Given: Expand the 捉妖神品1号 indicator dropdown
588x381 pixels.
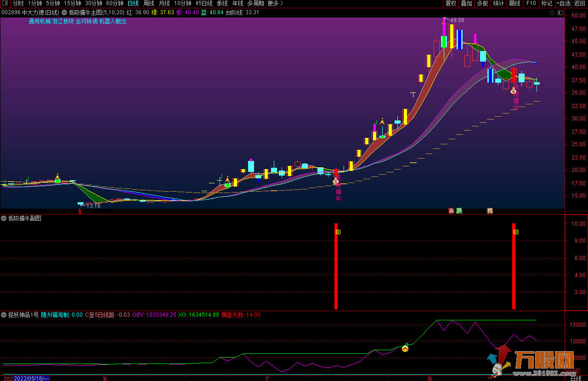Looking at the screenshot, I should click(4, 315).
